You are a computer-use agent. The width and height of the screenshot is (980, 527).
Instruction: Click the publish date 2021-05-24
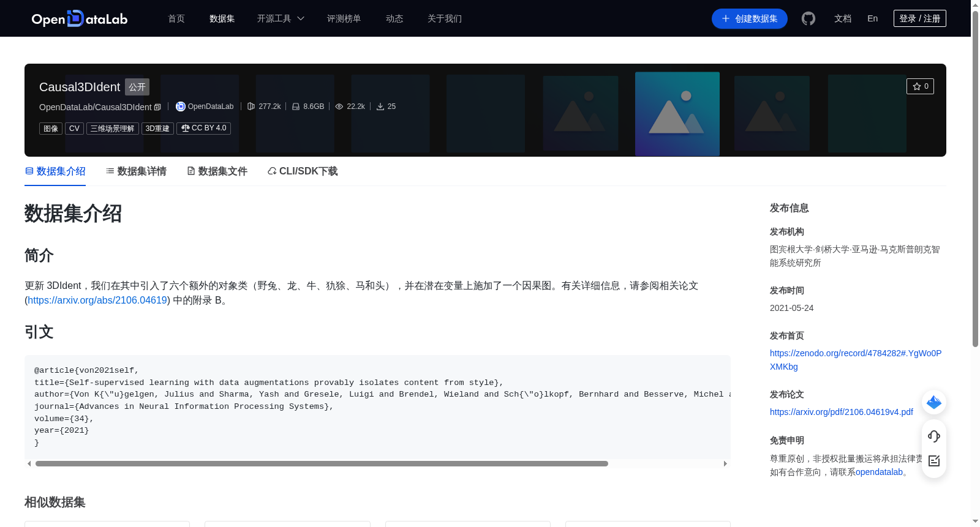pos(792,308)
